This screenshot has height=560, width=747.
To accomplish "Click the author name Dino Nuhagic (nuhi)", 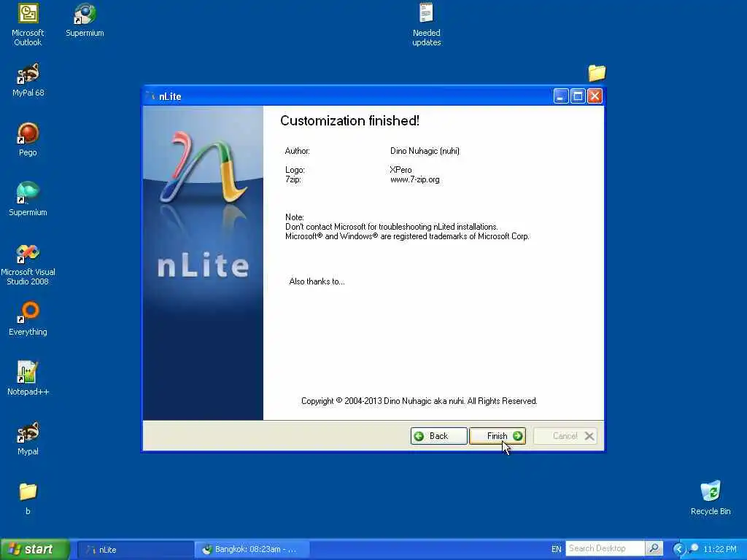I will pos(425,151).
